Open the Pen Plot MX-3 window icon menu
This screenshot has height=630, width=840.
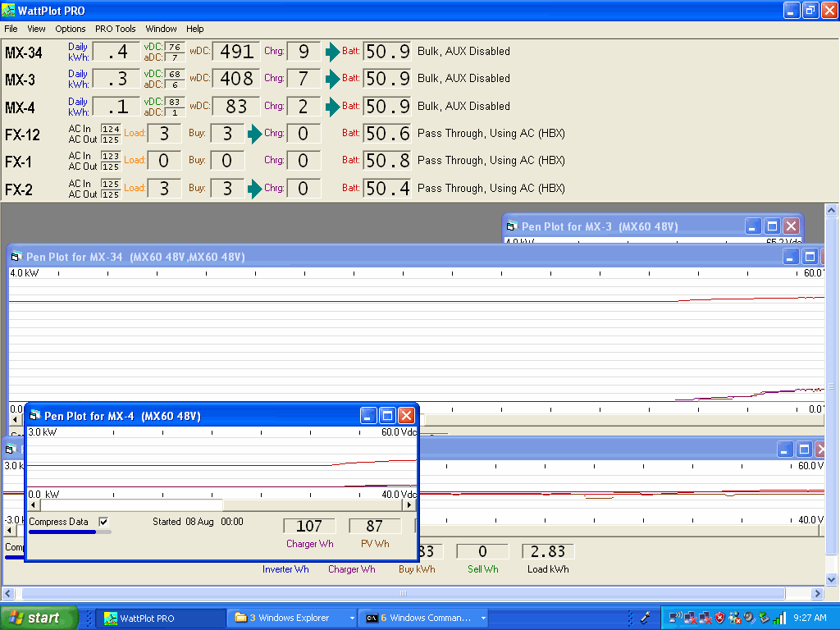512,226
